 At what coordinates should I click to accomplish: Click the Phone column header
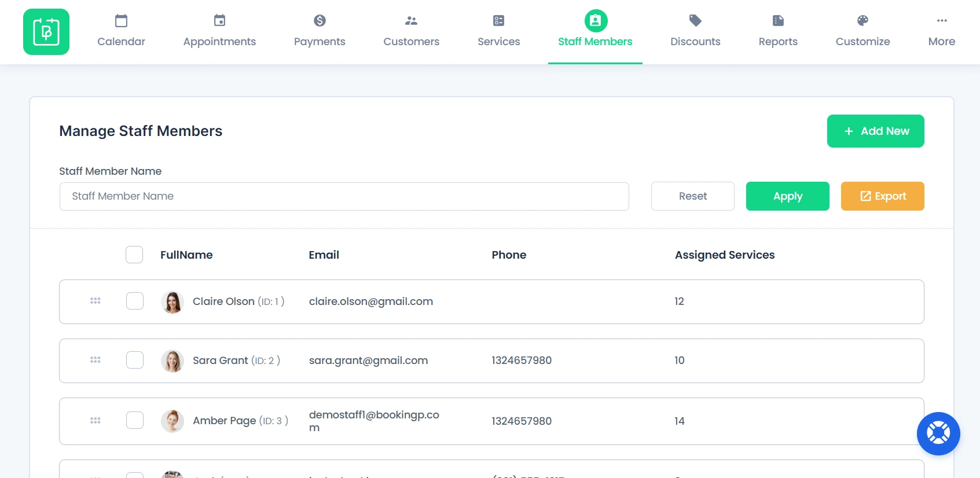pos(509,255)
